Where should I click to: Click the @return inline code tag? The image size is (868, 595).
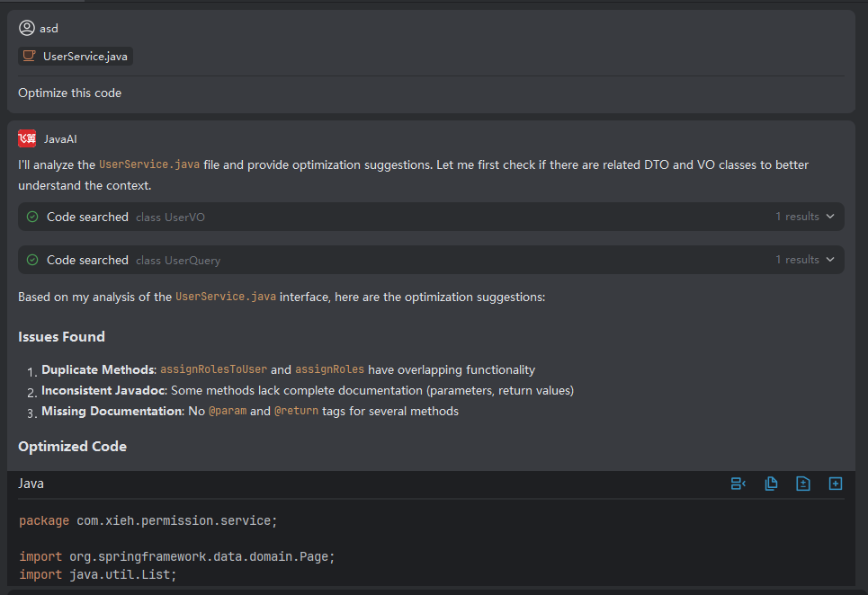click(296, 411)
